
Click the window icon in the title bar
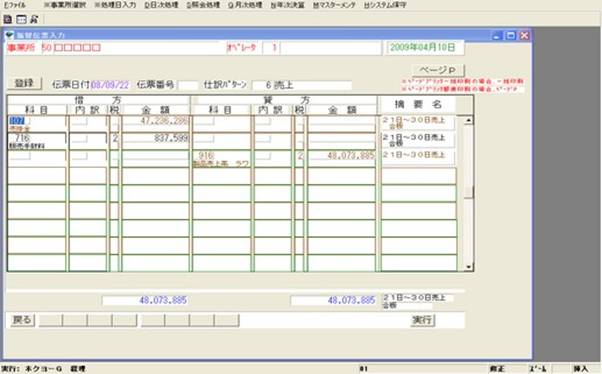(x=9, y=35)
